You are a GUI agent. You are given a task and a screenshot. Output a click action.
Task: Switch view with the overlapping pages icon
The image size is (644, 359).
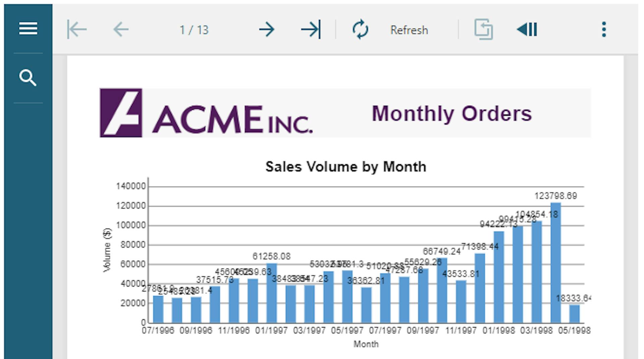pyautogui.click(x=483, y=30)
